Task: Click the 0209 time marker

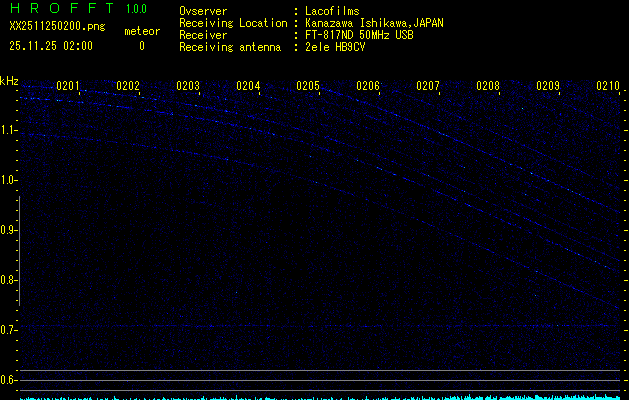Action: click(548, 86)
